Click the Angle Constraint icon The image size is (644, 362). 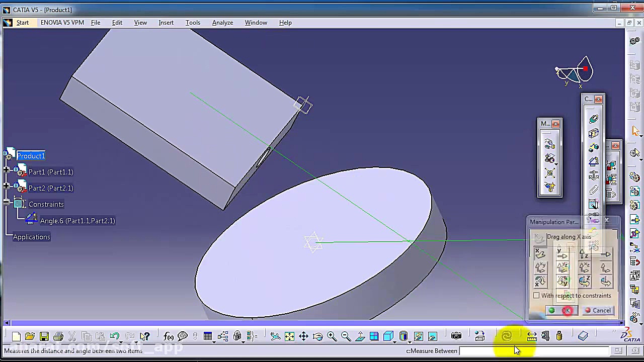click(x=594, y=162)
